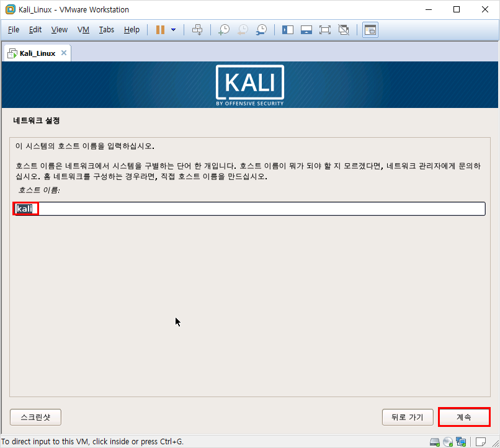This screenshot has height=448, width=500.
Task: Click the 호스트 이름: label
Action: 39,190
